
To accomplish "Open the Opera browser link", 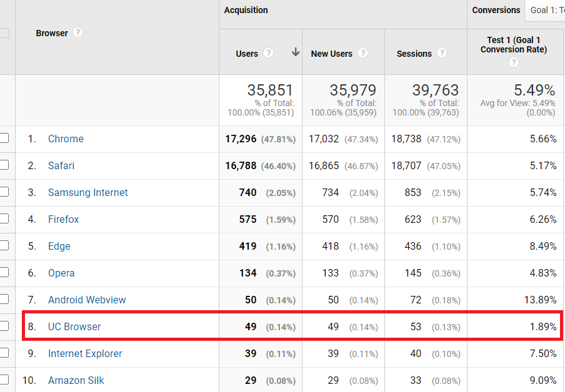I will pyautogui.click(x=61, y=273).
